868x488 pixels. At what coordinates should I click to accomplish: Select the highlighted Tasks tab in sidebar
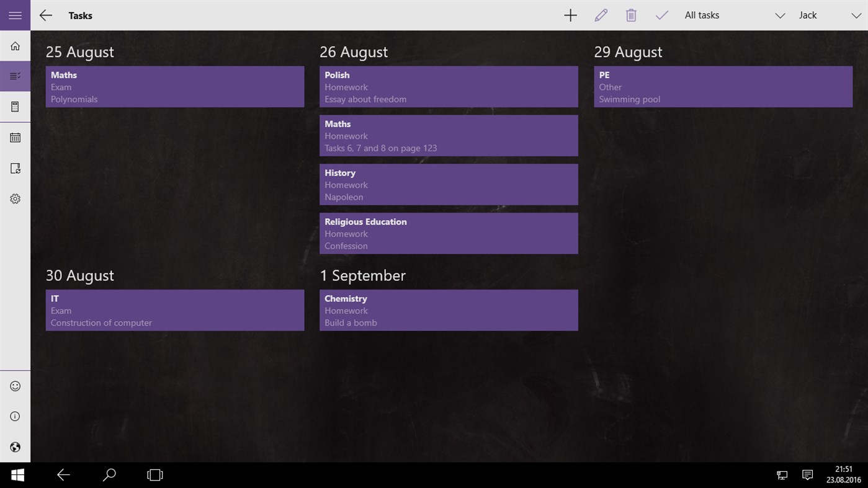point(15,76)
